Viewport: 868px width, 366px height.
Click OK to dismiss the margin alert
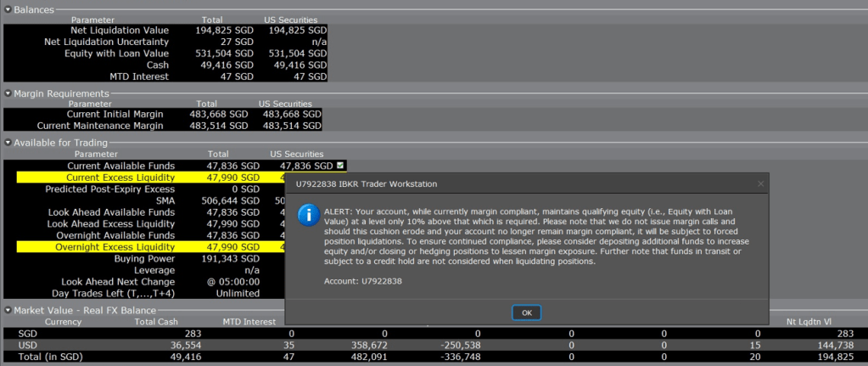pyautogui.click(x=526, y=313)
